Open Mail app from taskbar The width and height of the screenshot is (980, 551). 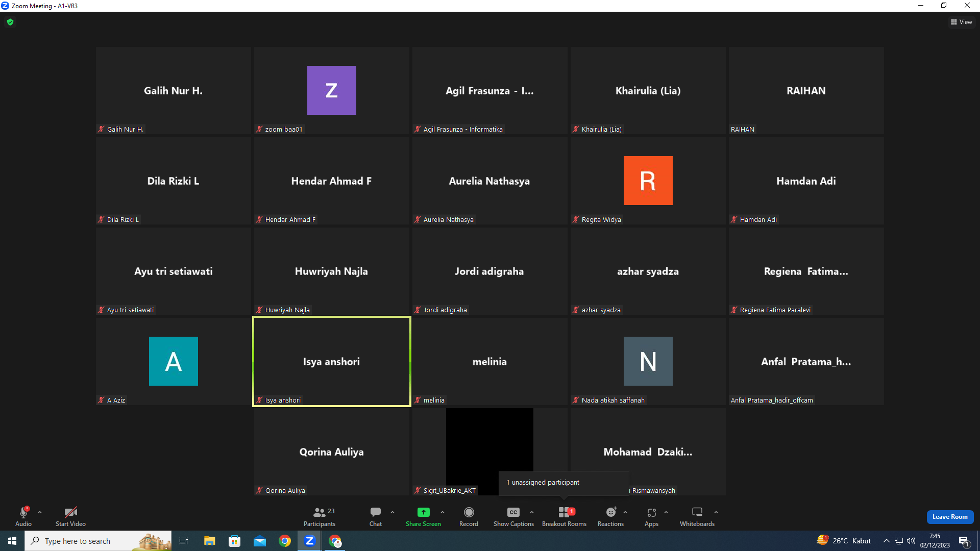click(x=260, y=541)
